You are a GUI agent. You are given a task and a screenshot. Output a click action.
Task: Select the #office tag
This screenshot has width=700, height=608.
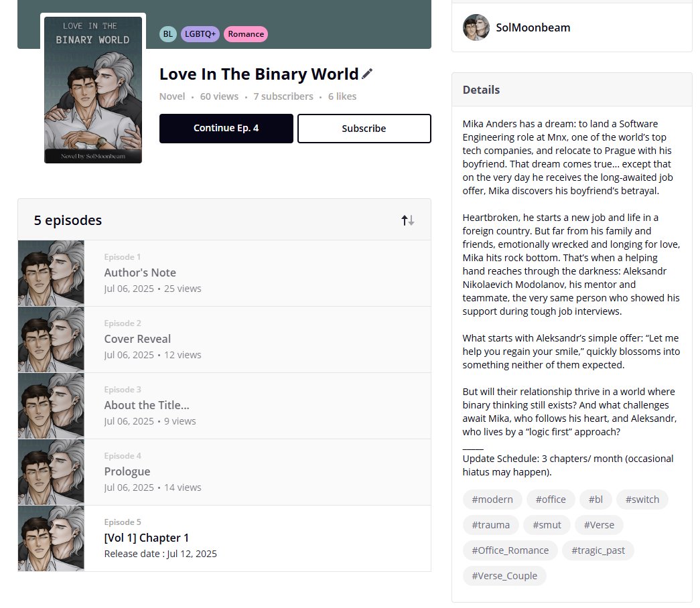click(x=551, y=500)
